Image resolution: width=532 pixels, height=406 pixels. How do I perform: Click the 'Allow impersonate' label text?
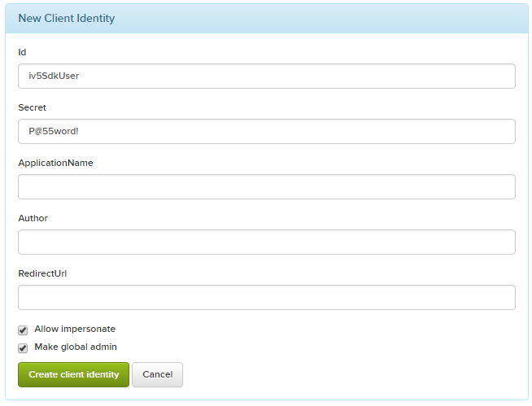[x=75, y=330]
